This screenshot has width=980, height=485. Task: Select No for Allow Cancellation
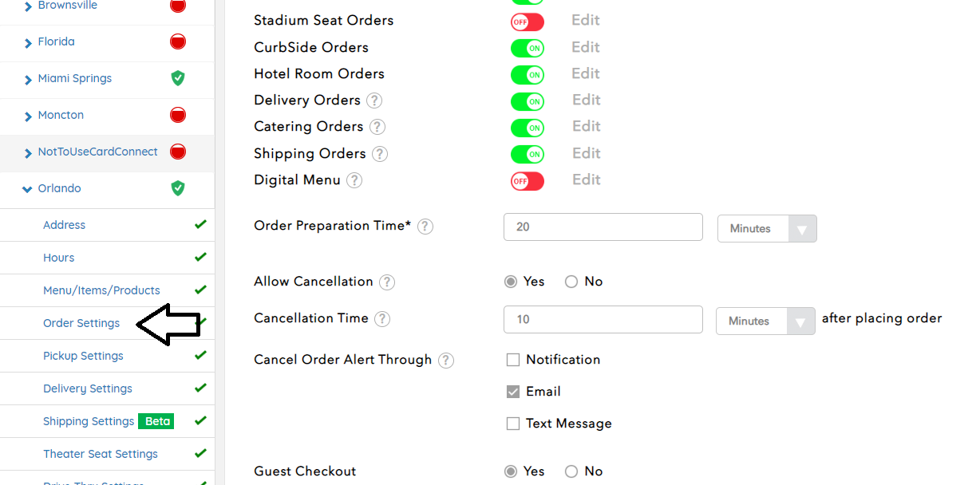point(571,282)
